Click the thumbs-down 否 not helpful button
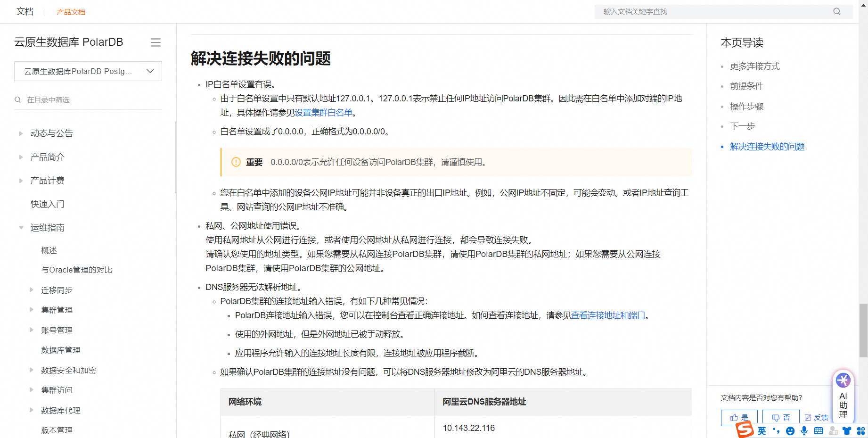This screenshot has height=438, width=868. click(x=780, y=417)
